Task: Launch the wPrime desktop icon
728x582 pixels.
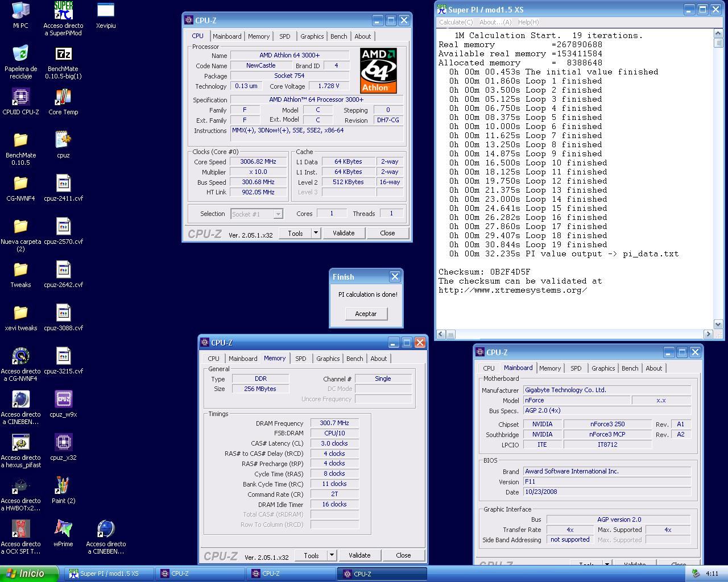Action: pos(63,529)
